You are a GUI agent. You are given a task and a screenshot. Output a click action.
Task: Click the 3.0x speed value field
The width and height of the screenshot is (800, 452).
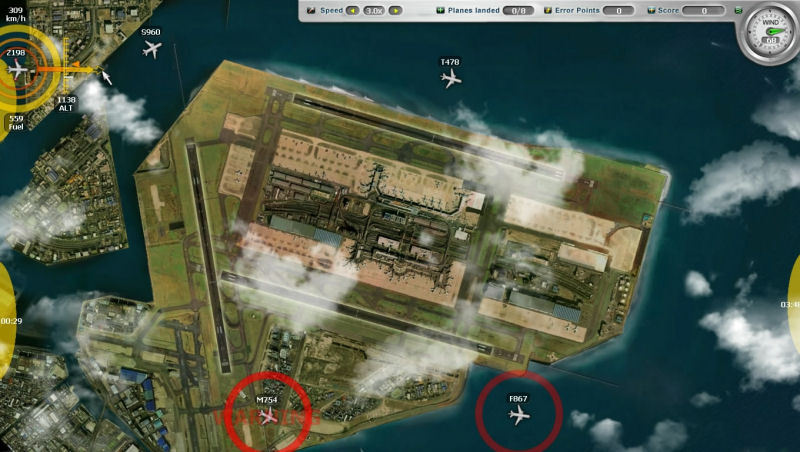tap(374, 10)
